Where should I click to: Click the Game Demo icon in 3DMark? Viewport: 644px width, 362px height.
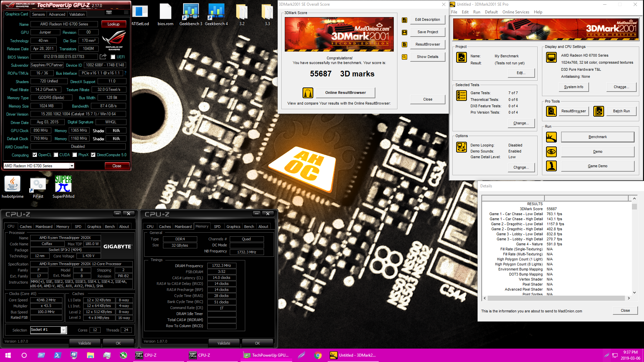[551, 166]
